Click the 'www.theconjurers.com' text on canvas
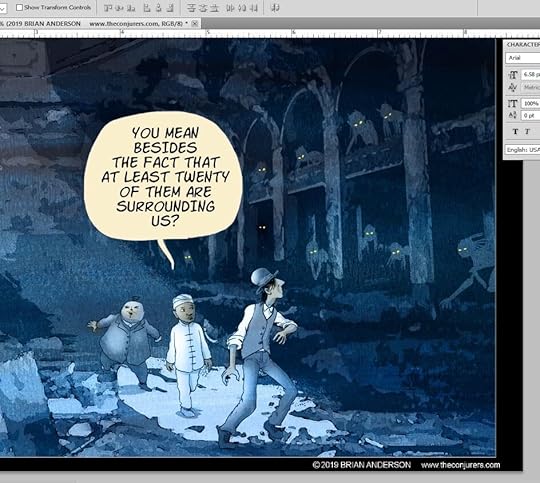This screenshot has width=540, height=483. (460, 465)
